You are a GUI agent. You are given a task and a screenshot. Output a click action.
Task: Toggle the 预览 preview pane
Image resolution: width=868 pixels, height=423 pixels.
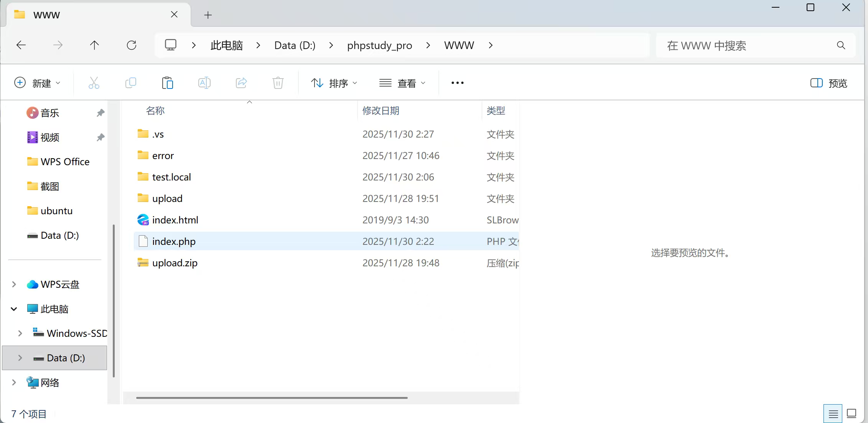828,83
